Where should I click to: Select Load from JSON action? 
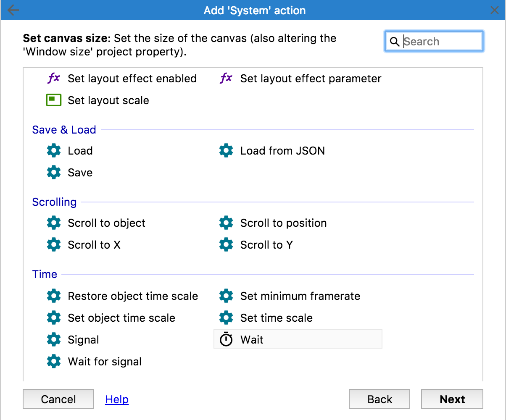[282, 151]
